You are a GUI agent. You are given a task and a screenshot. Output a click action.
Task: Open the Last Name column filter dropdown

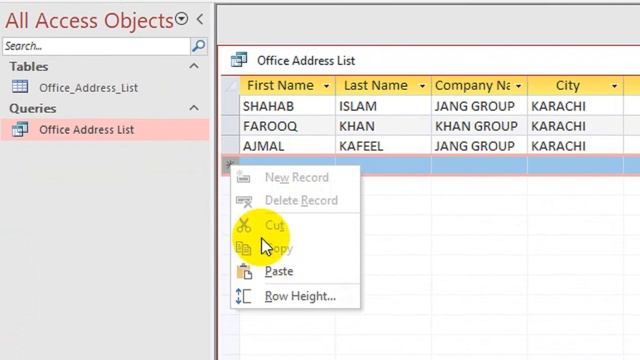[x=422, y=86]
